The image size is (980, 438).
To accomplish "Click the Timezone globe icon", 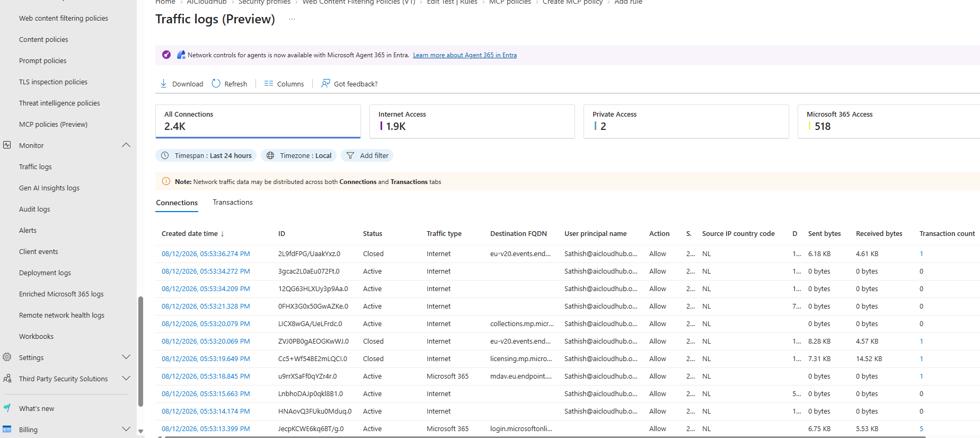I will (270, 155).
